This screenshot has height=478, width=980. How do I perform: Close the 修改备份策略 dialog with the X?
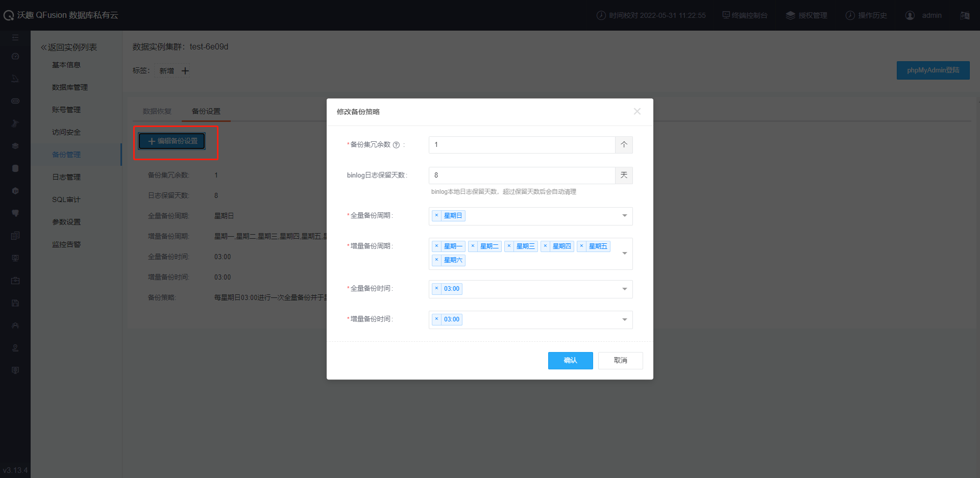[637, 111]
